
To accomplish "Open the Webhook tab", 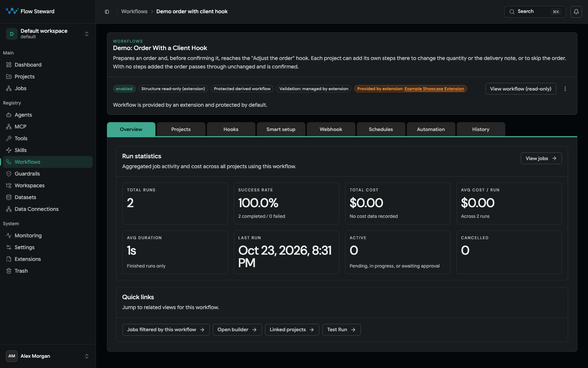I will [x=331, y=130].
